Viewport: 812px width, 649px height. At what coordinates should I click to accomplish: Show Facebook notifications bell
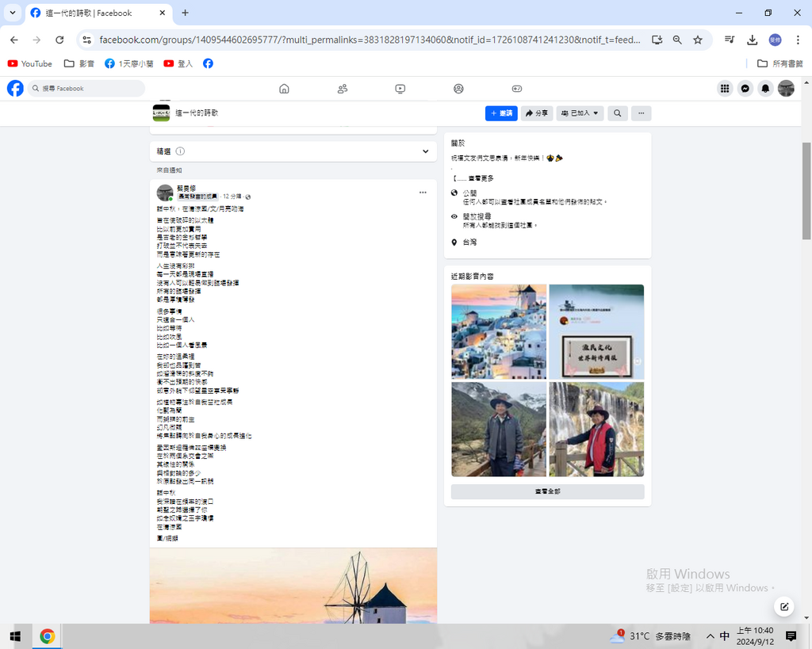tap(765, 89)
